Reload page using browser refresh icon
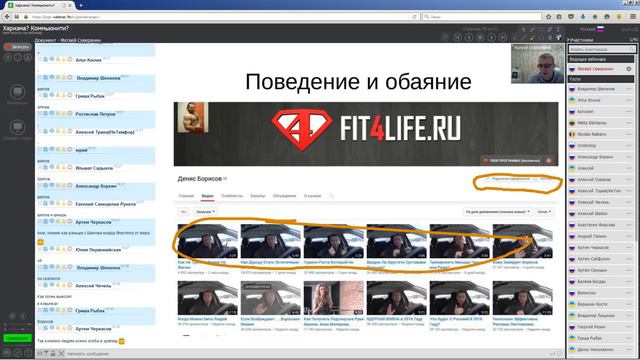Screen dimensions: 640x360 [414, 17]
